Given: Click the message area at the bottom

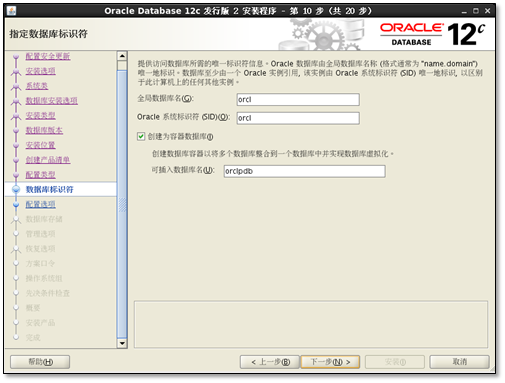Looking at the screenshot, I should [311, 324].
